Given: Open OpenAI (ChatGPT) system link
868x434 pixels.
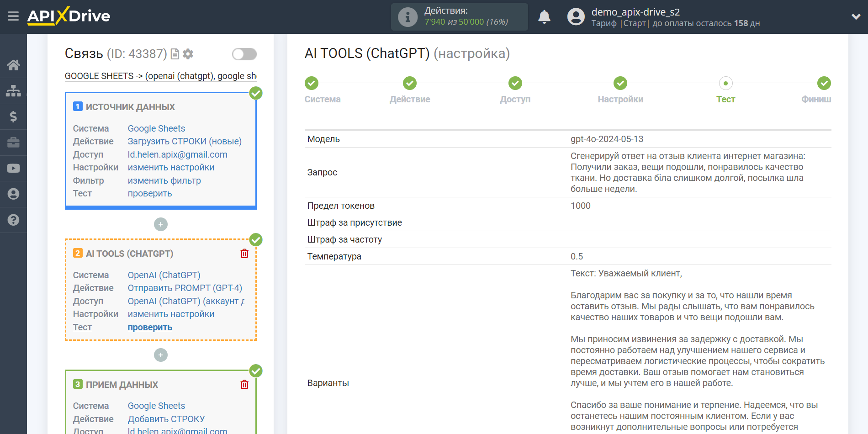Looking at the screenshot, I should click(164, 275).
